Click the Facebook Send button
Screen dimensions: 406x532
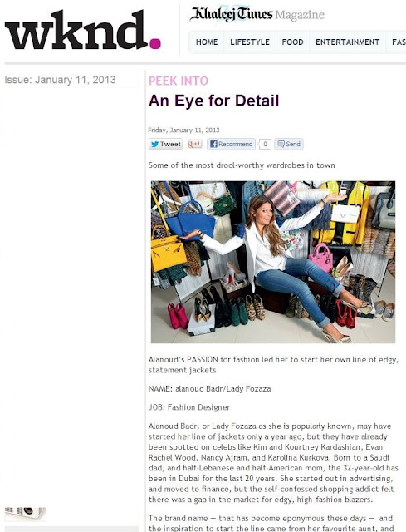tap(289, 144)
